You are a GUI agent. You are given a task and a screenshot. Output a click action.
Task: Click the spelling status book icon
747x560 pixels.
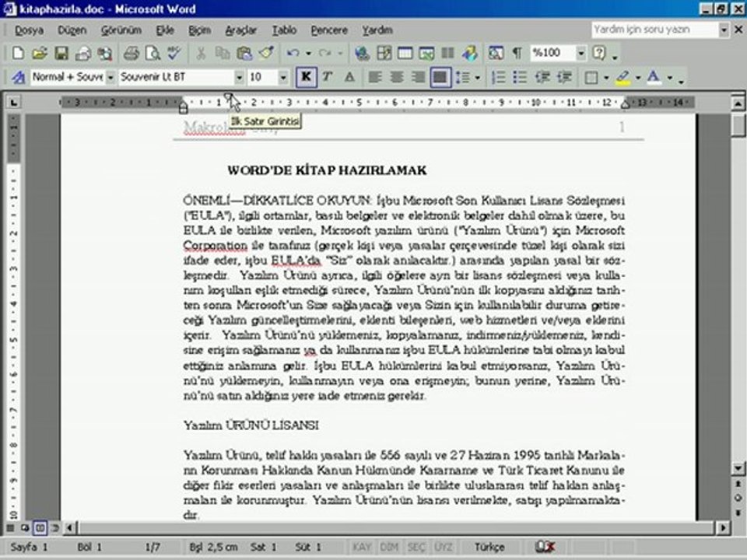click(545, 547)
